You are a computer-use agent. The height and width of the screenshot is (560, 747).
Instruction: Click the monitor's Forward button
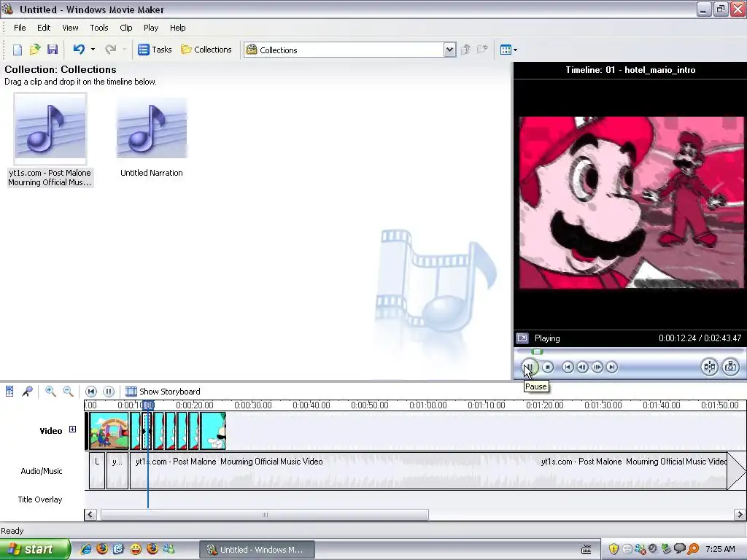[x=612, y=367]
